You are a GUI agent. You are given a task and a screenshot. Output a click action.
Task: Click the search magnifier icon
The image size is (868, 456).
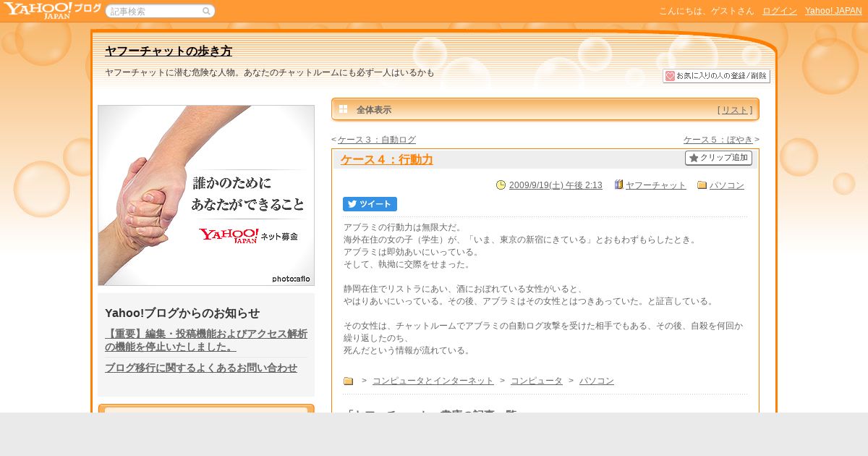(x=206, y=11)
